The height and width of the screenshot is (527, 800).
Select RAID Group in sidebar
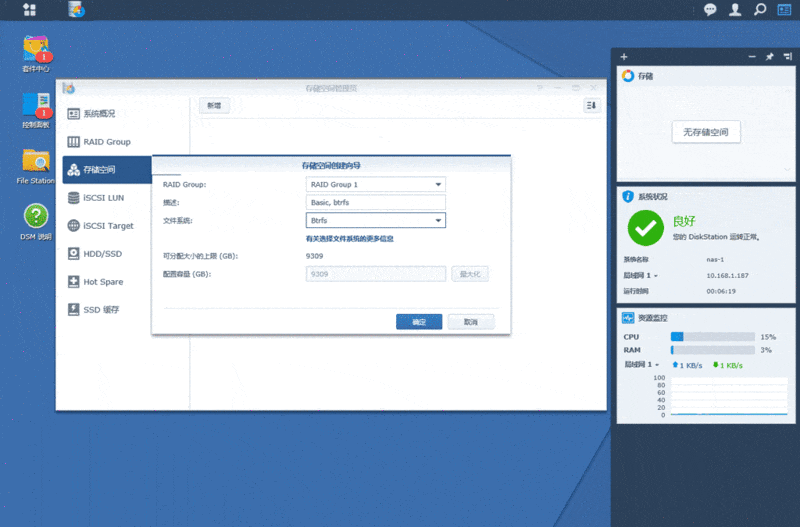point(107,141)
